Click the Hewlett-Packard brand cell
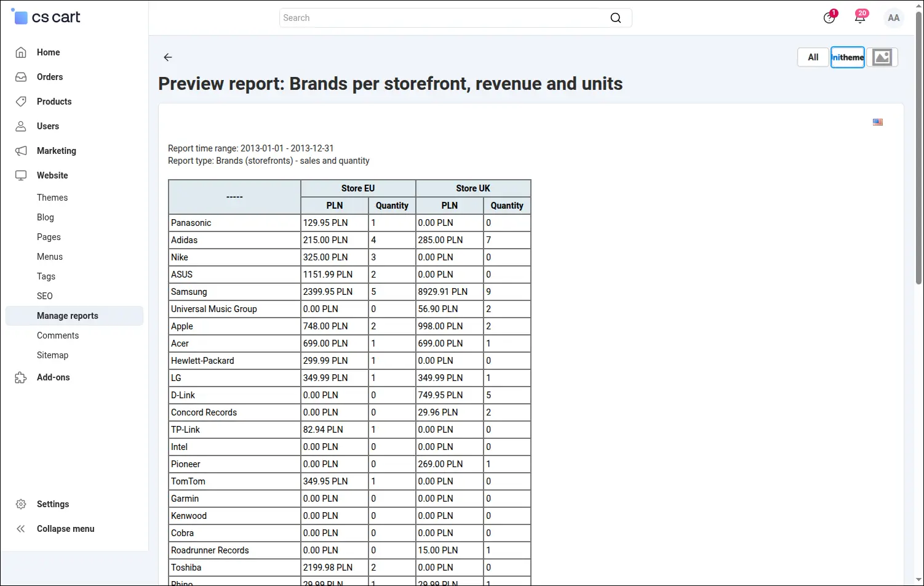Image resolution: width=924 pixels, height=586 pixels. [x=234, y=361]
